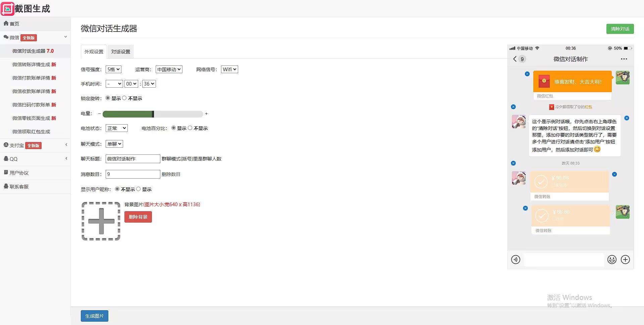Click the 消息数目 input field

tap(133, 174)
